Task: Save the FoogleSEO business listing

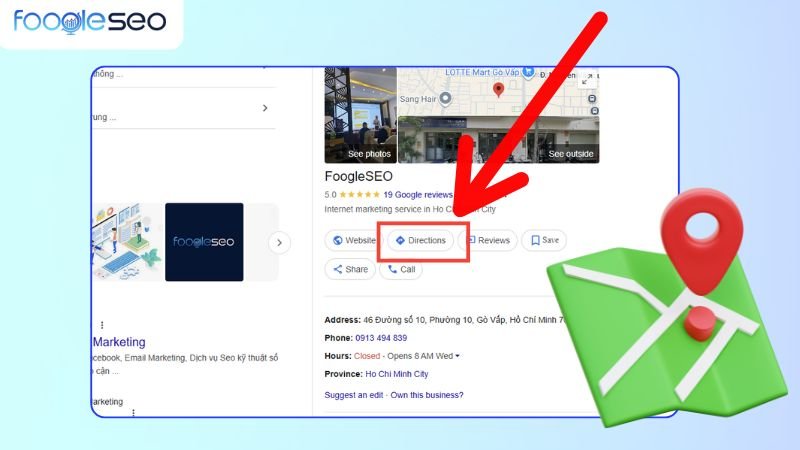Action: [x=544, y=241]
